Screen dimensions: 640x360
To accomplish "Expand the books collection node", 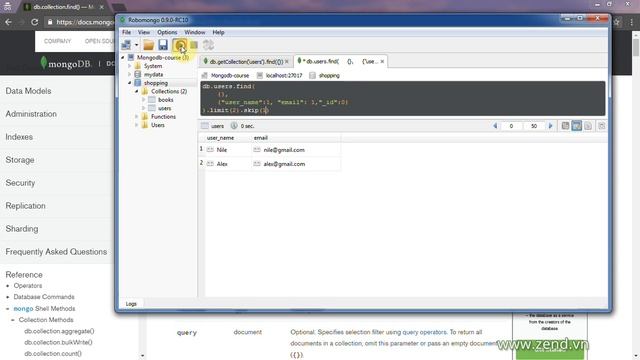I will click(x=144, y=100).
